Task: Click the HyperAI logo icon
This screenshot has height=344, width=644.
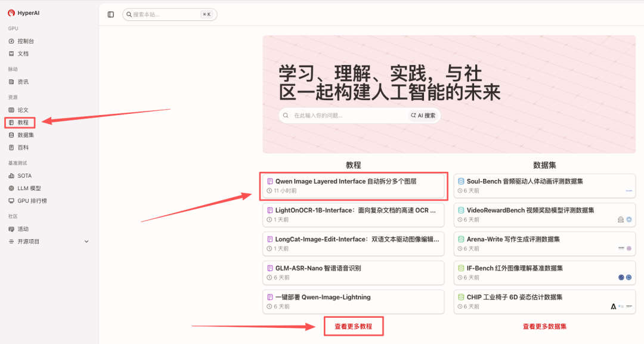Action: pos(11,13)
